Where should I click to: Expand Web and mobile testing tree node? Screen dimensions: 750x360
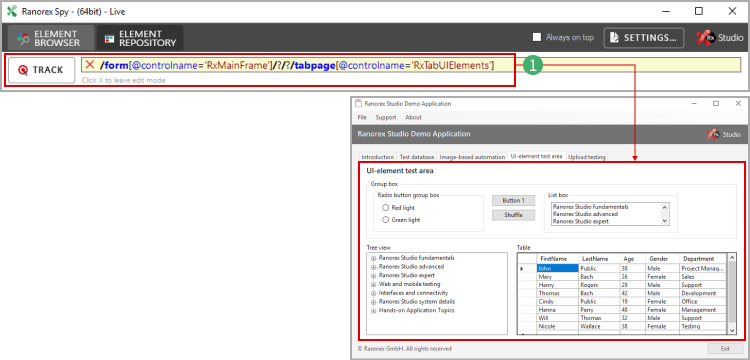[x=374, y=284]
